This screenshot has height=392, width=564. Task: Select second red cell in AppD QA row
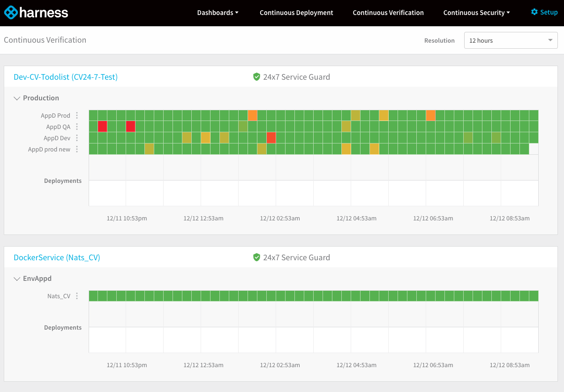pyautogui.click(x=131, y=126)
